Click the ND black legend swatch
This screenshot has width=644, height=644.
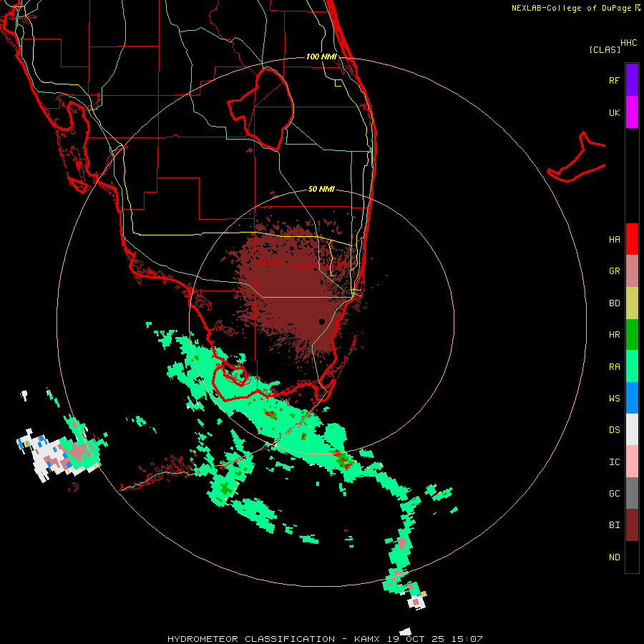pyautogui.click(x=632, y=557)
